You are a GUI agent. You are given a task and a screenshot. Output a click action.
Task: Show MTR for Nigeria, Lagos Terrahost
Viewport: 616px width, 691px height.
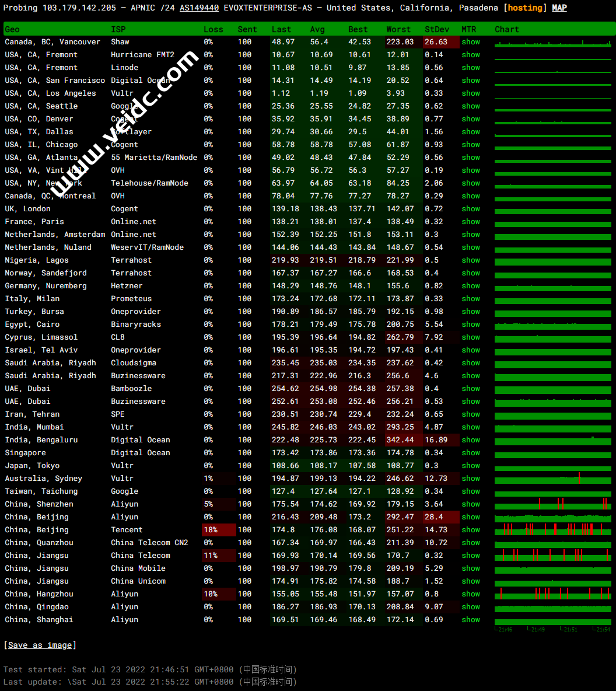(x=471, y=260)
